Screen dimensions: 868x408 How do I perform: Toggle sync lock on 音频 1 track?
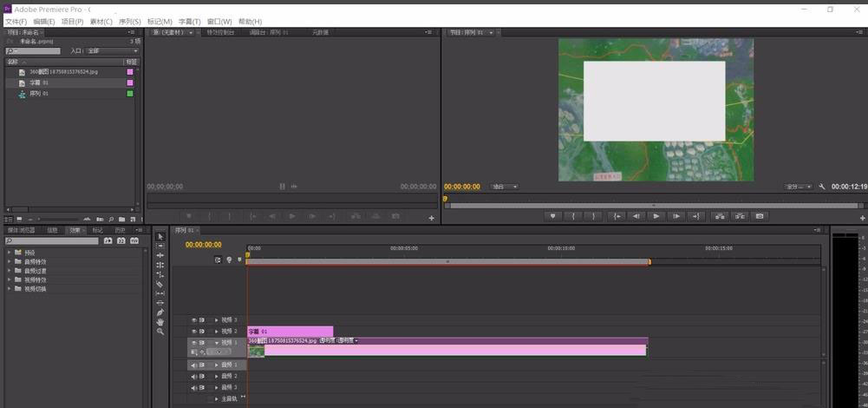click(x=202, y=365)
